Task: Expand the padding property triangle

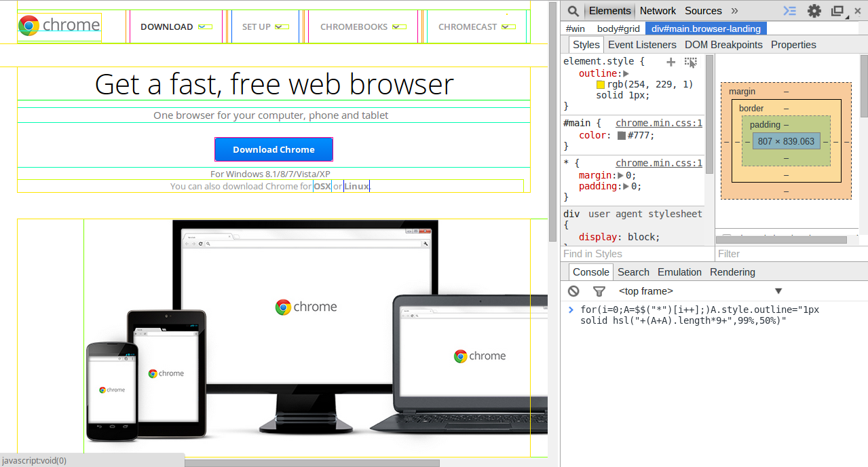Action: [x=626, y=186]
